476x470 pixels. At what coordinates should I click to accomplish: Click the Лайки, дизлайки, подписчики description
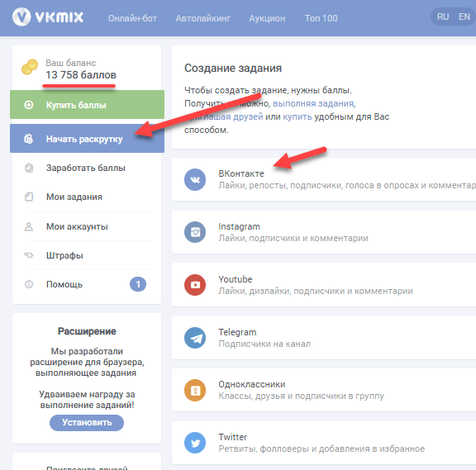point(316,291)
